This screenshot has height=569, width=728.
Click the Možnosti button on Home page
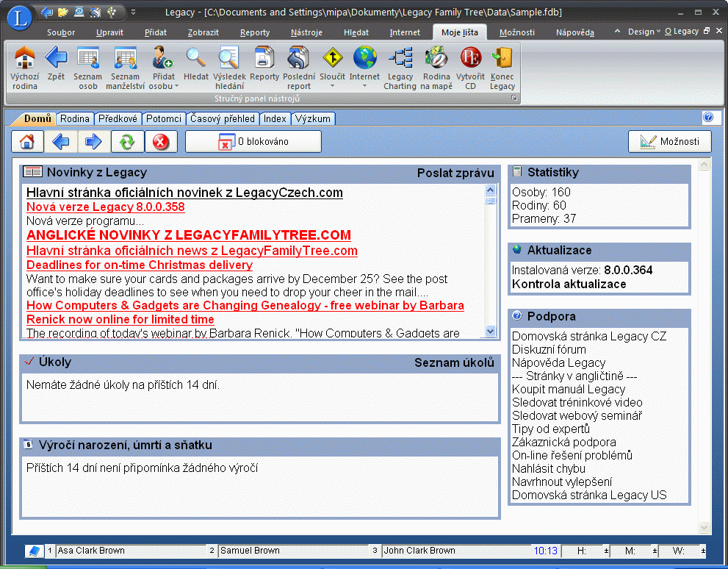tap(669, 142)
